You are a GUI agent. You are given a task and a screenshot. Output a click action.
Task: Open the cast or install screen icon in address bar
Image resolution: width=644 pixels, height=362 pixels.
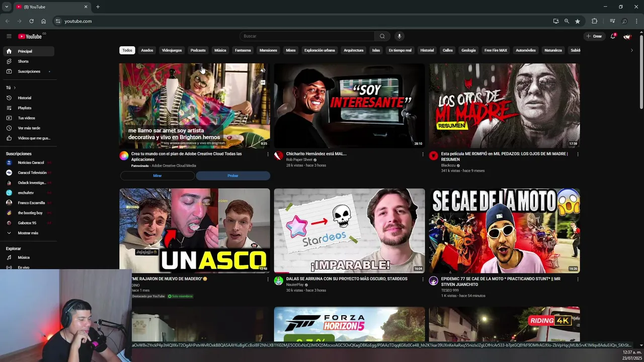coord(555,21)
